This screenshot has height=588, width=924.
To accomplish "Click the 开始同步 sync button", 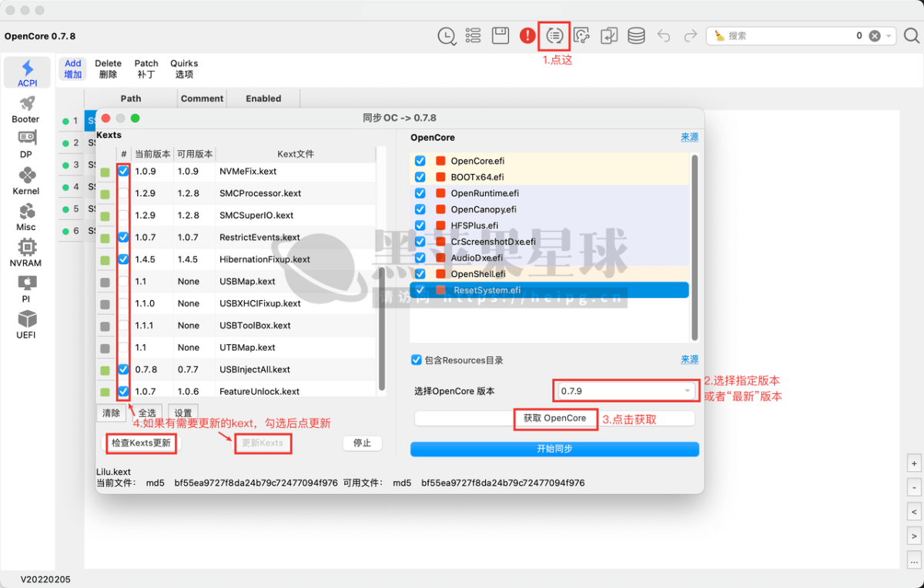I will pyautogui.click(x=554, y=449).
